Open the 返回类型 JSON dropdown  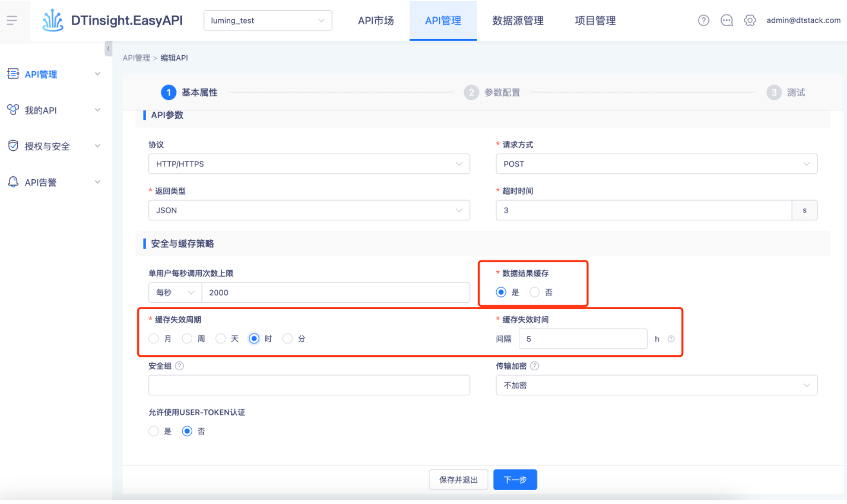309,210
